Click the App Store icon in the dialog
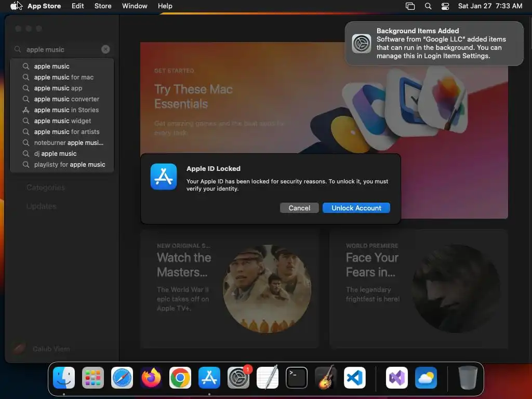532x399 pixels. (x=164, y=177)
